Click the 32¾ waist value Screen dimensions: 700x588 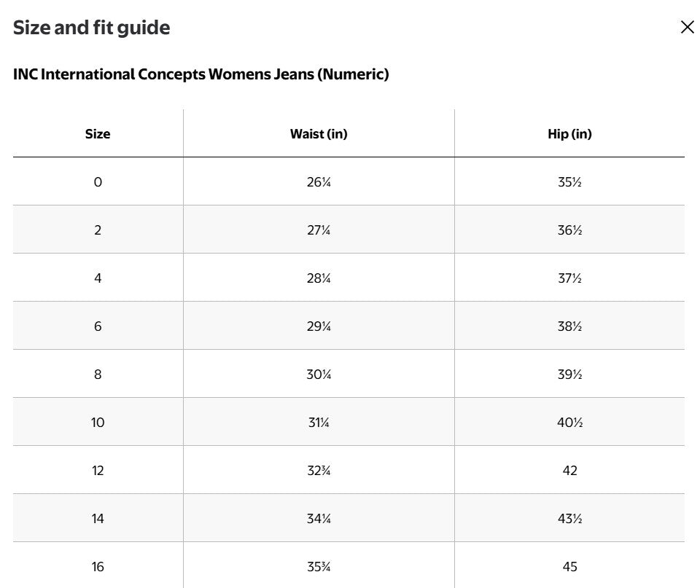(319, 471)
